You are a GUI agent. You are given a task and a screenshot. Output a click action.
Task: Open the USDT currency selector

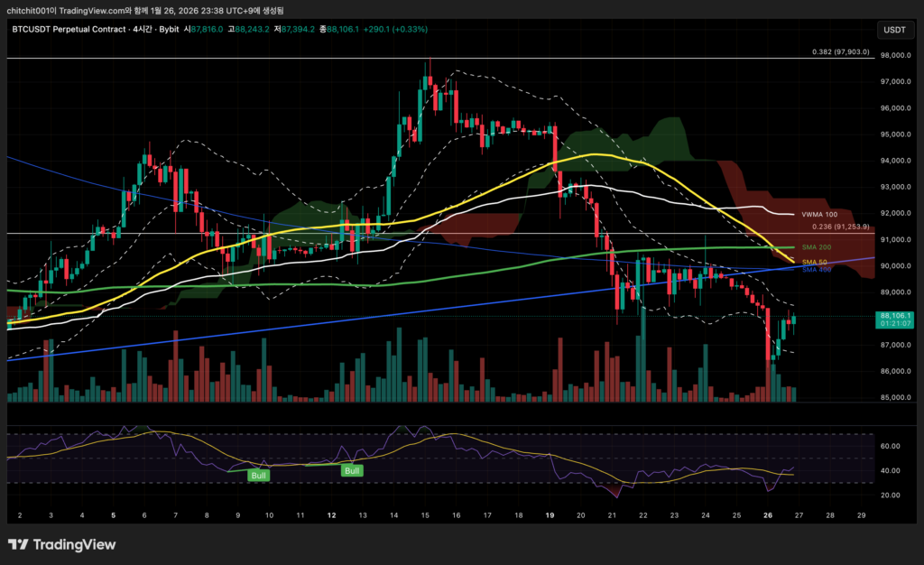tap(894, 30)
